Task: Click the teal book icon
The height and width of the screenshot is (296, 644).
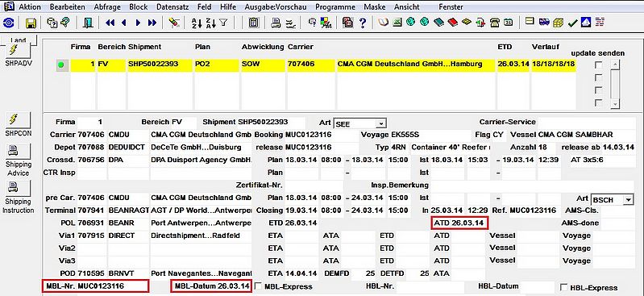Action: [438, 23]
